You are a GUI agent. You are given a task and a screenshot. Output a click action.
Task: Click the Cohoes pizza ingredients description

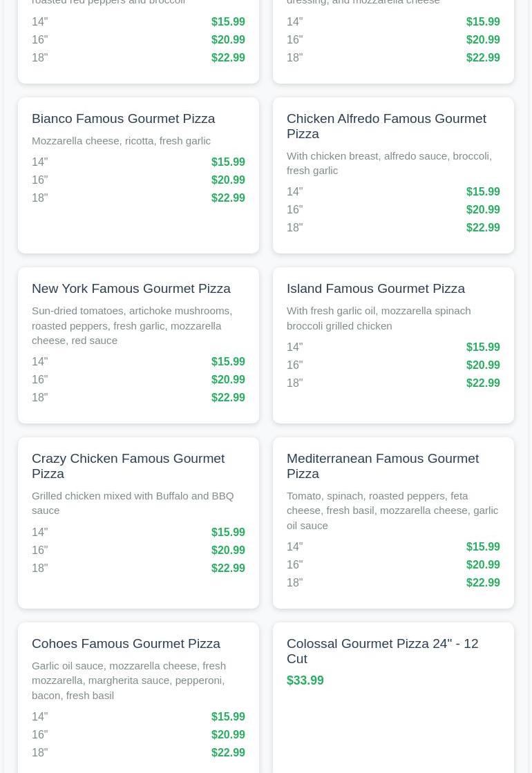coord(129,680)
